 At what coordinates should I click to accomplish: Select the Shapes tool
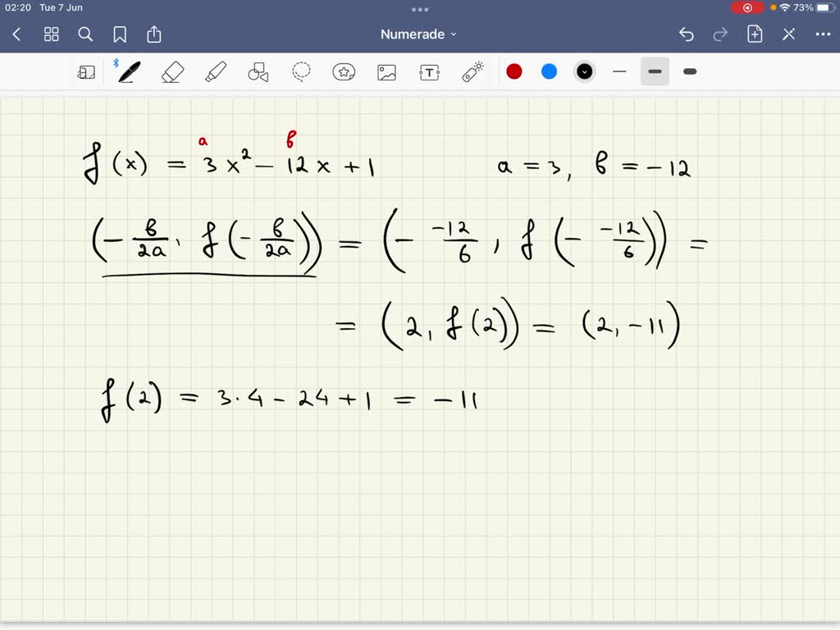click(x=258, y=72)
